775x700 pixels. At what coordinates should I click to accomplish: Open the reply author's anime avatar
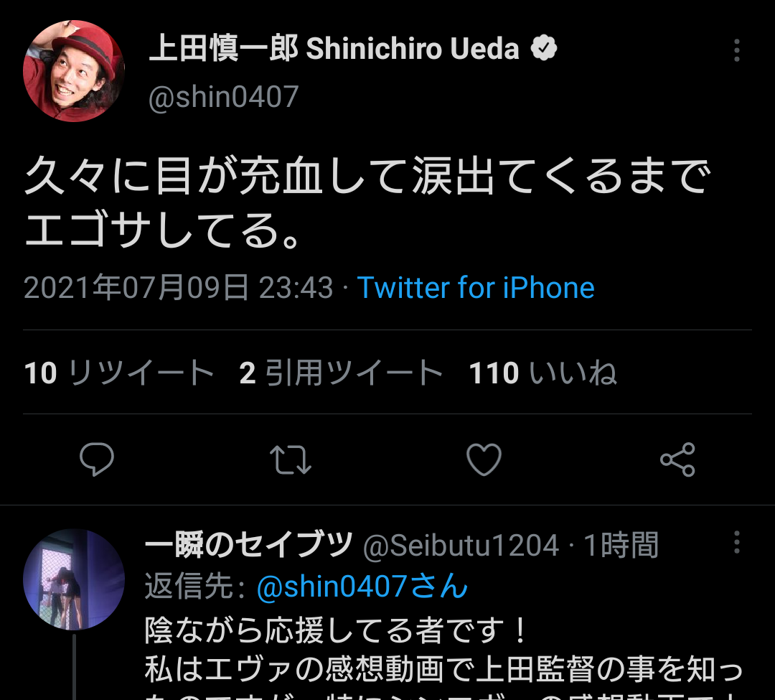[x=74, y=579]
